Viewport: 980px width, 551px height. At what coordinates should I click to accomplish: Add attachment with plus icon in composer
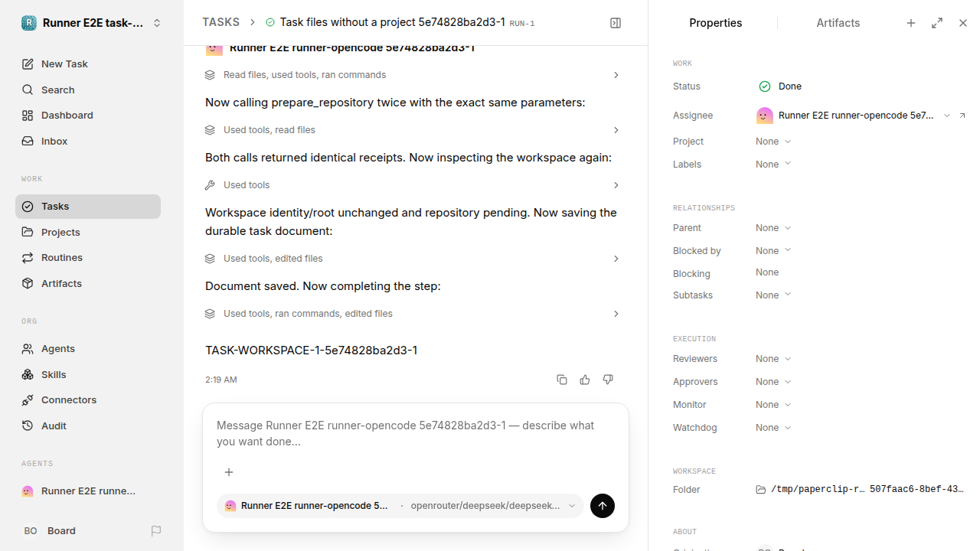[x=229, y=472]
